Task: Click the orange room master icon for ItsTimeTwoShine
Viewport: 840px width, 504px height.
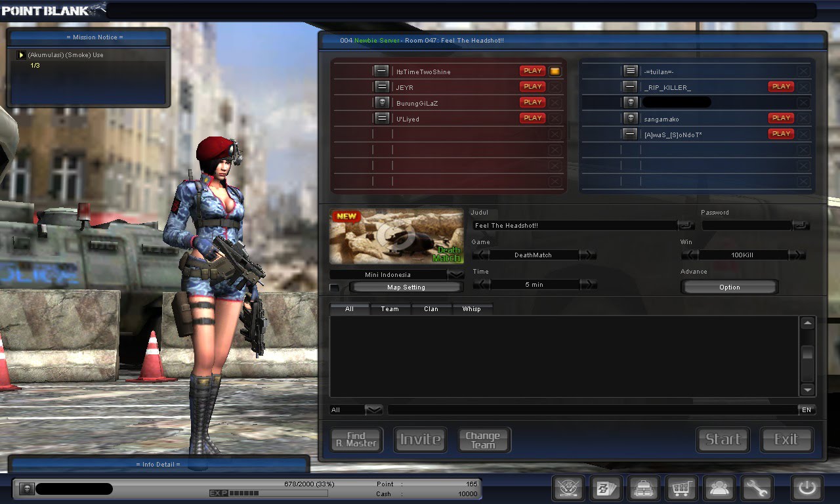Action: tap(555, 71)
